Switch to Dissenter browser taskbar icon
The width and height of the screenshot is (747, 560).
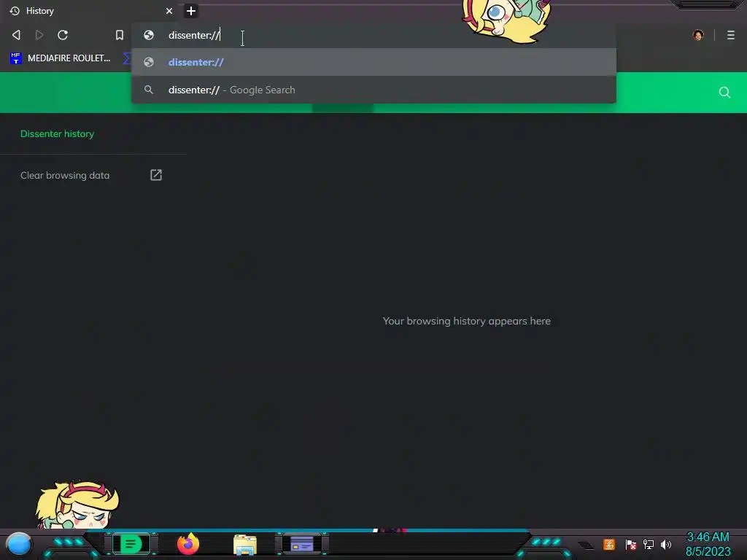pos(131,544)
